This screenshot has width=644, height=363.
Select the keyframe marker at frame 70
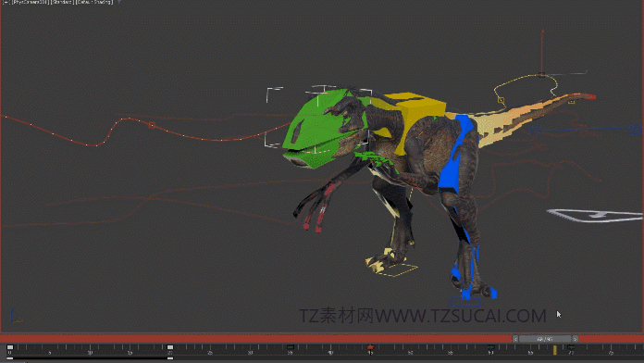pyautogui.click(x=571, y=347)
